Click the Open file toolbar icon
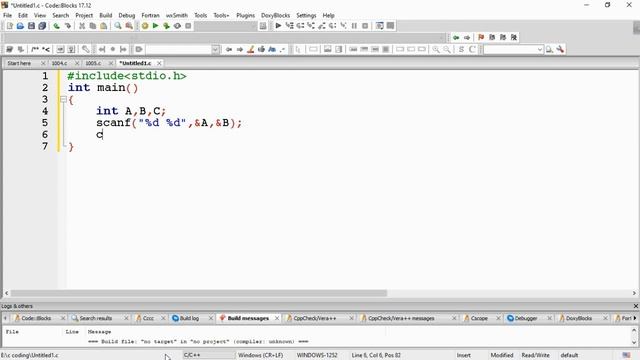The image size is (640, 360). [20, 26]
